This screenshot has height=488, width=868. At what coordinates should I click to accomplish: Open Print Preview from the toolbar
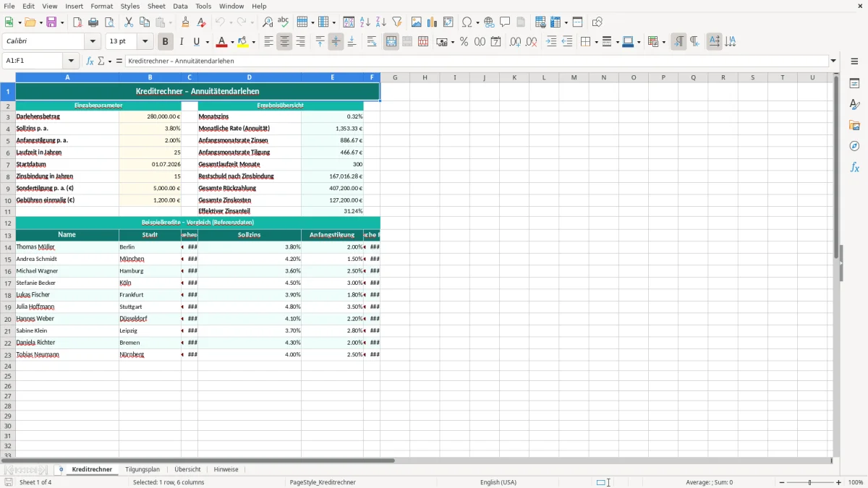[x=109, y=22]
